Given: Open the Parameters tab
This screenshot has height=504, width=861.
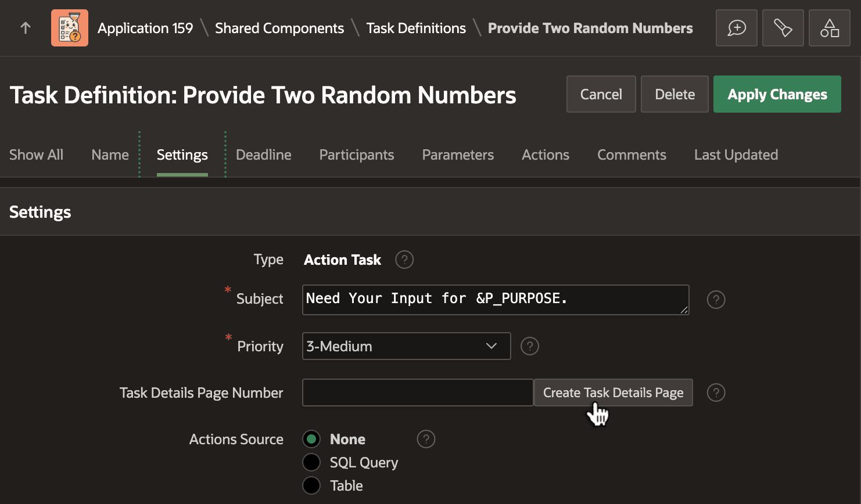Looking at the screenshot, I should (x=458, y=154).
